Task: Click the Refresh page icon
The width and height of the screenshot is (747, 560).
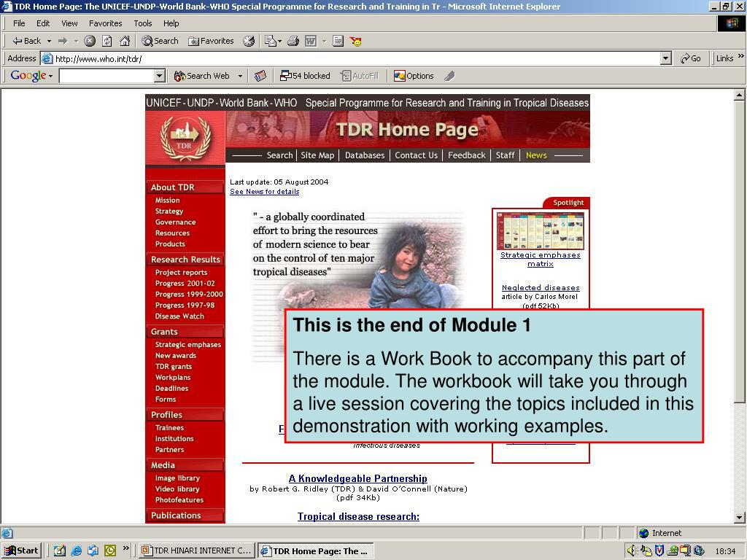Action: pos(107,42)
